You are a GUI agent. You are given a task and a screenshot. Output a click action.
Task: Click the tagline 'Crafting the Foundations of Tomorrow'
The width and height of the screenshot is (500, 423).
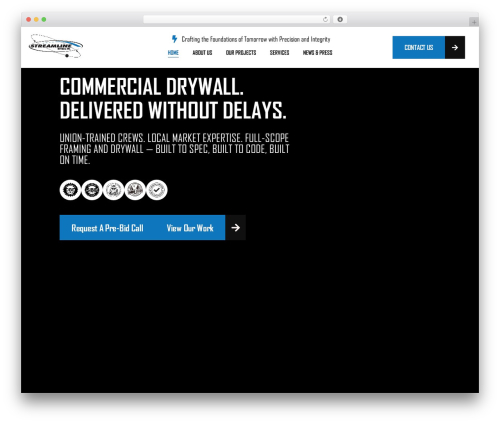(x=256, y=39)
